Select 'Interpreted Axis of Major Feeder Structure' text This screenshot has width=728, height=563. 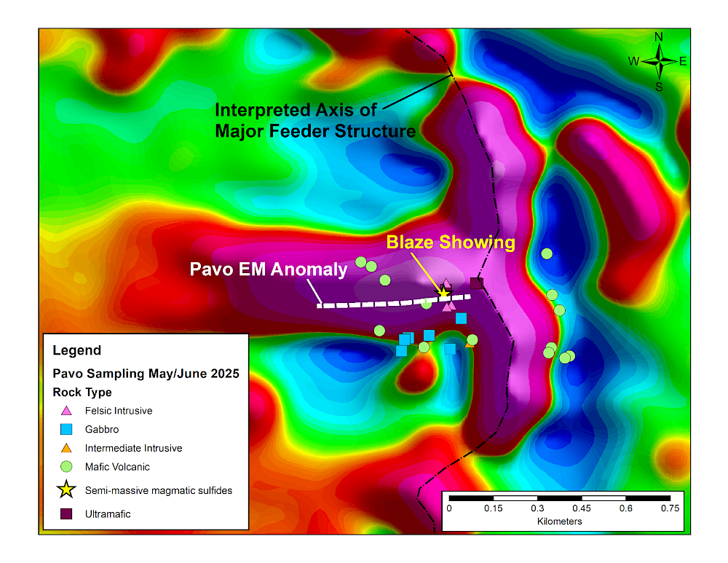315,121
